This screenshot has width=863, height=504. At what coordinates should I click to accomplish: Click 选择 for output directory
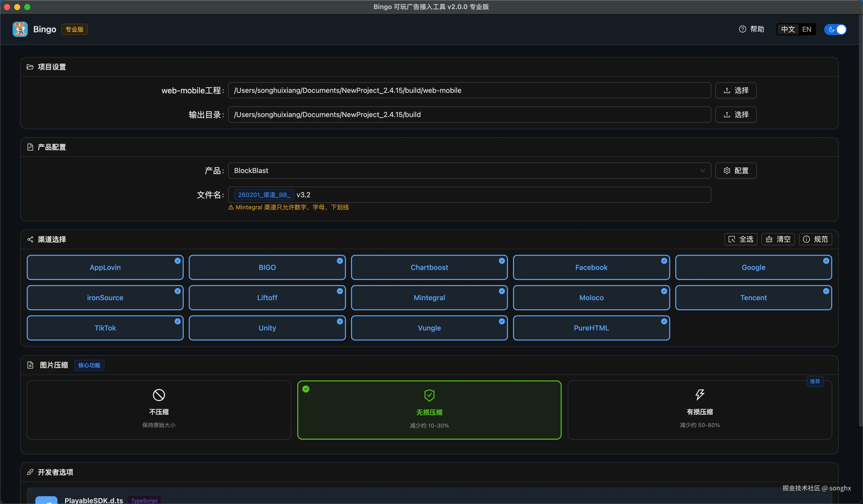click(x=736, y=114)
